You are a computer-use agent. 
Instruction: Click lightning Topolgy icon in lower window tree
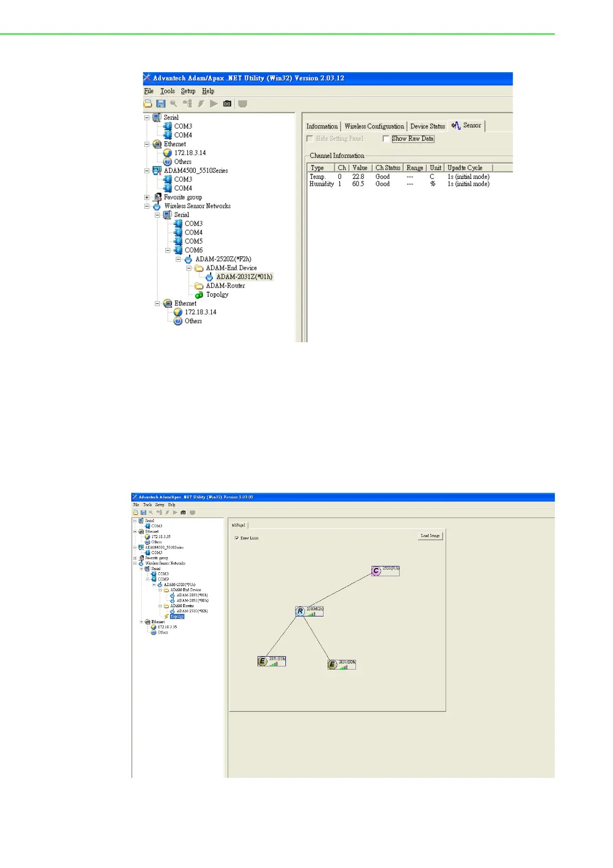tap(166, 616)
